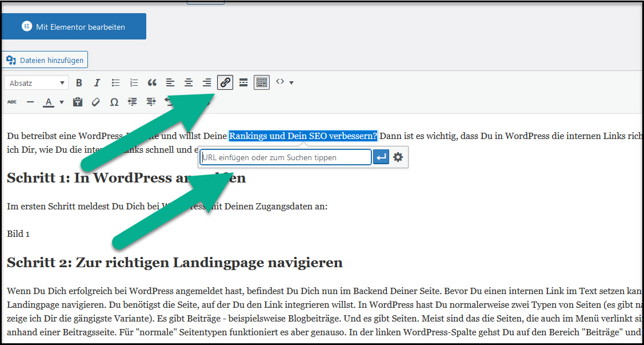Click the Mit Elementor bearbeiten button
The height and width of the screenshot is (345, 644).
pos(74,27)
